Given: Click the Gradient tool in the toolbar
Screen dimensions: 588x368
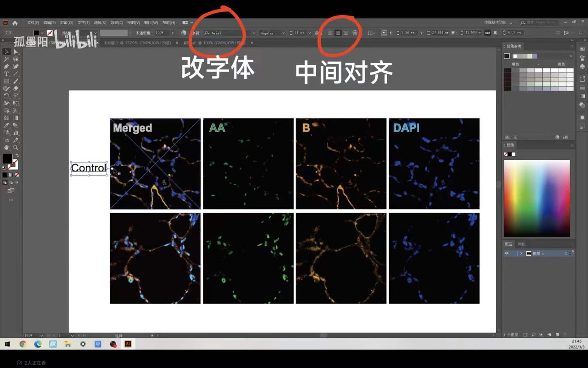Looking at the screenshot, I should click(15, 117).
